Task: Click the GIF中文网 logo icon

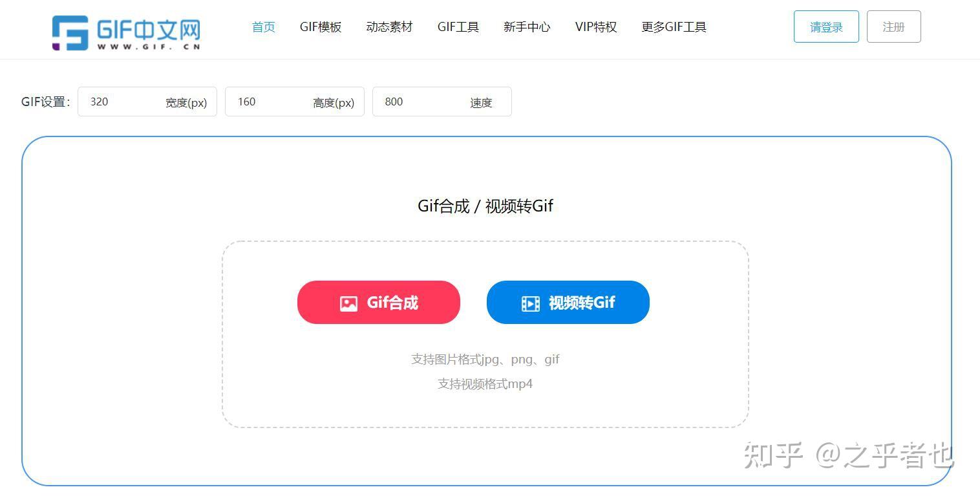Action: tap(70, 33)
